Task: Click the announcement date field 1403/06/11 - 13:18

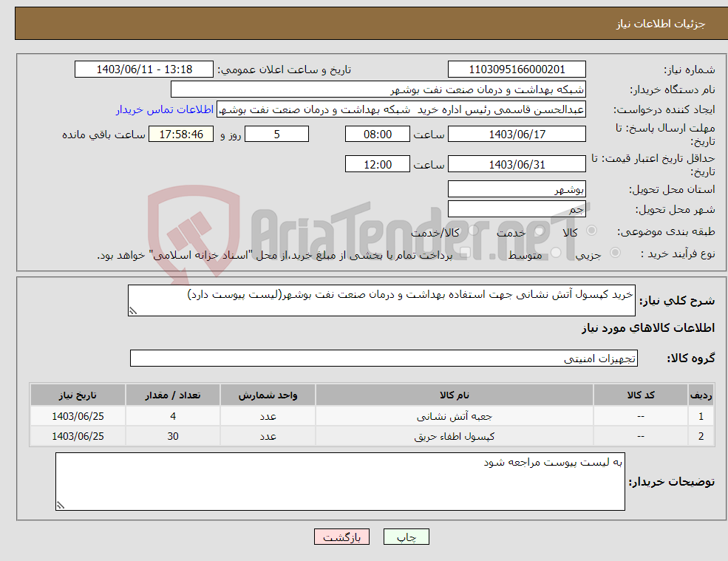Action: pyautogui.click(x=144, y=69)
